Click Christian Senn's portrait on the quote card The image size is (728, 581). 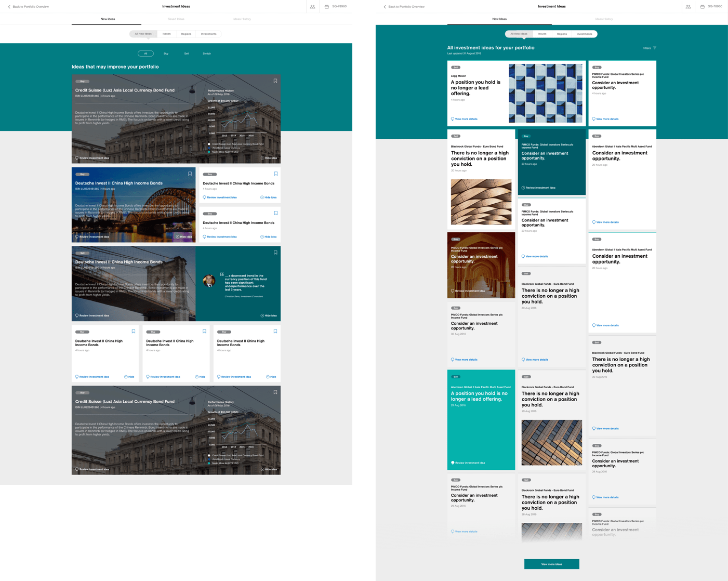209,281
